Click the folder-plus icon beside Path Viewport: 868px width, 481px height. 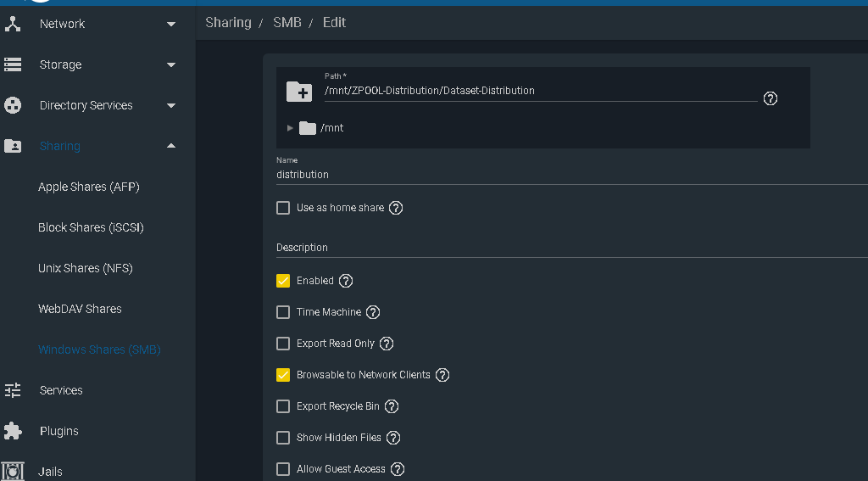click(299, 92)
